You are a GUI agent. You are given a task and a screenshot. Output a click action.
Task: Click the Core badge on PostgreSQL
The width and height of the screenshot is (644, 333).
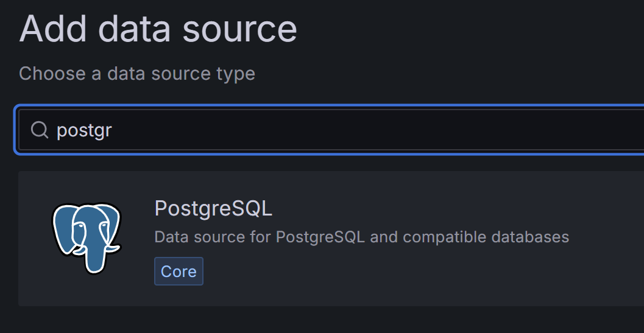179,271
